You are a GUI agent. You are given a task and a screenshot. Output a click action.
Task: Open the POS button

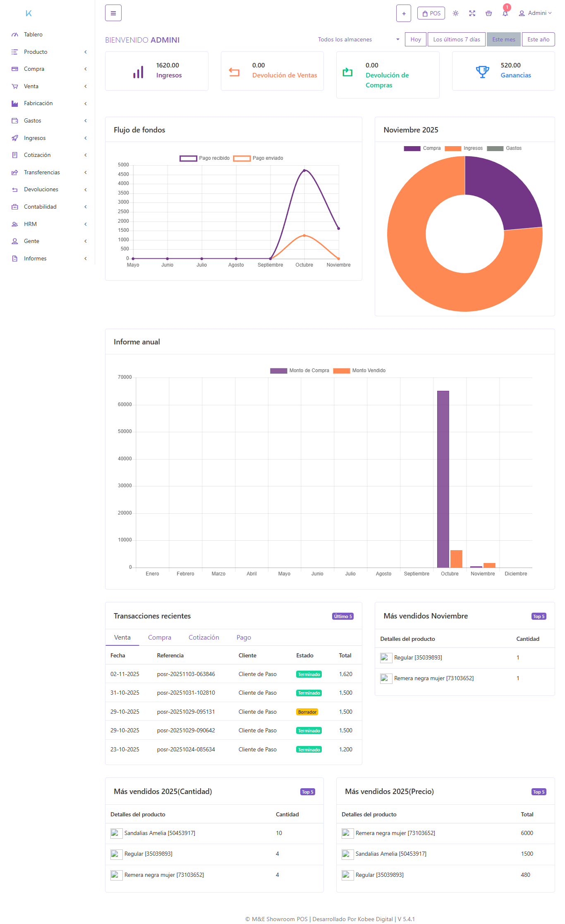[431, 13]
